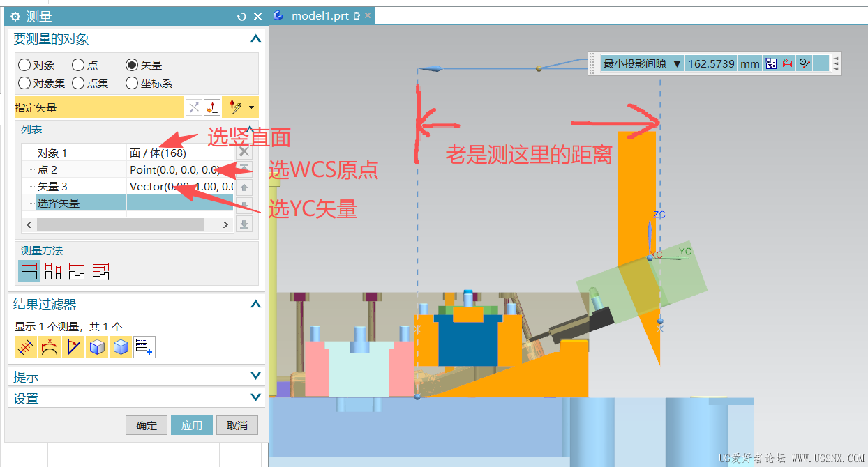Select the fourth measurement method icon
This screenshot has width=868, height=467.
click(100, 271)
